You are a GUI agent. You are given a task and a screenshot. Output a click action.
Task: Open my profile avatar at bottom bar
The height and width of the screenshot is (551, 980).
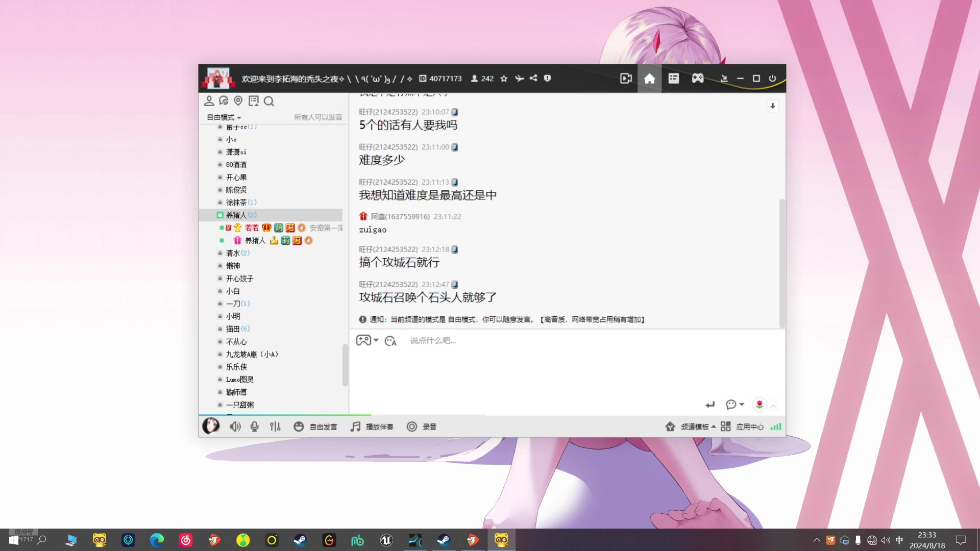[211, 426]
